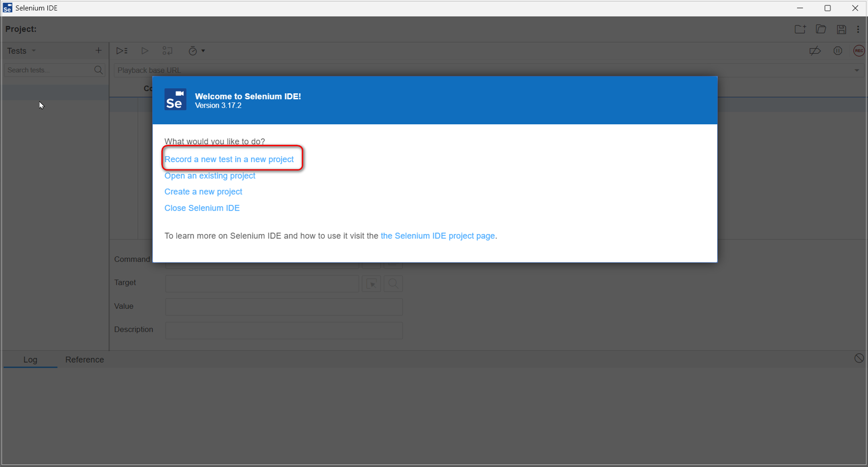This screenshot has width=868, height=467.
Task: Click the Create new project icon
Action: (800, 29)
